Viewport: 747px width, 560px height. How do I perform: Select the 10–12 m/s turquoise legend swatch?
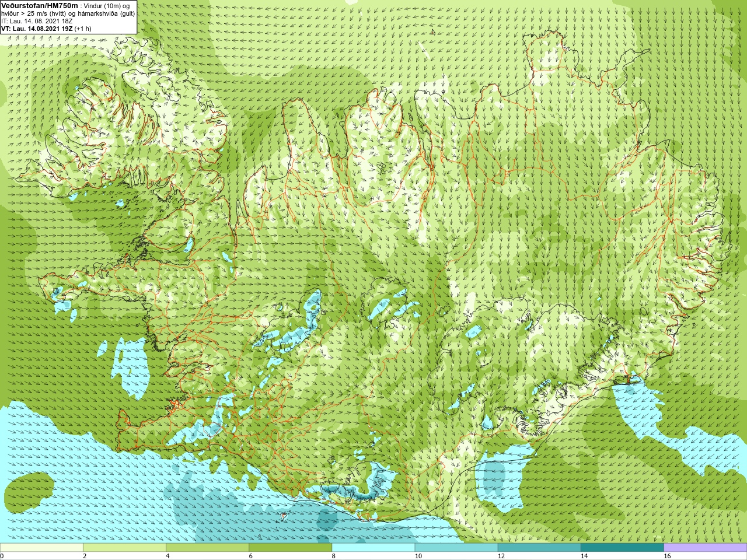(x=456, y=548)
